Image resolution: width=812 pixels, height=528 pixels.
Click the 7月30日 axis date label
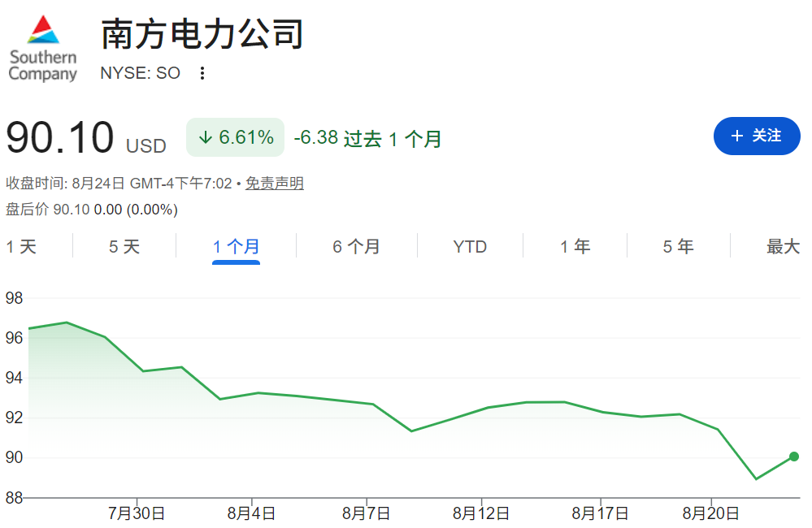(x=137, y=513)
